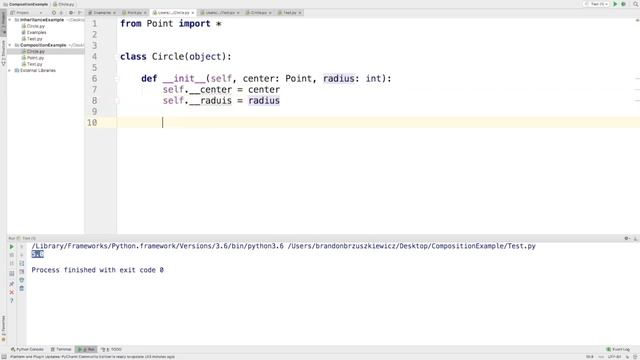Close the last Test.py editor tab
The width and height of the screenshot is (640, 360).
pyautogui.click(x=300, y=13)
